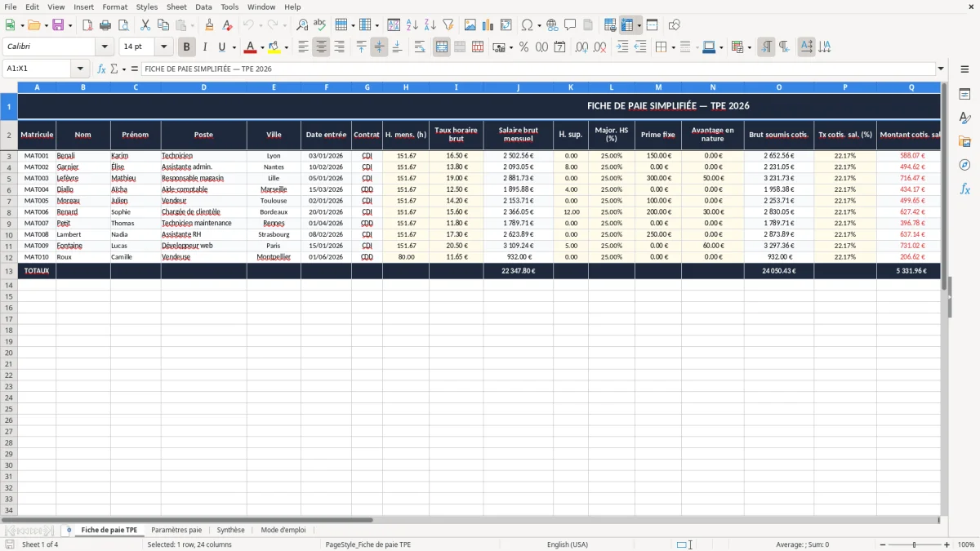
Task: Open the Background Color dropdown arrow
Action: (x=286, y=47)
